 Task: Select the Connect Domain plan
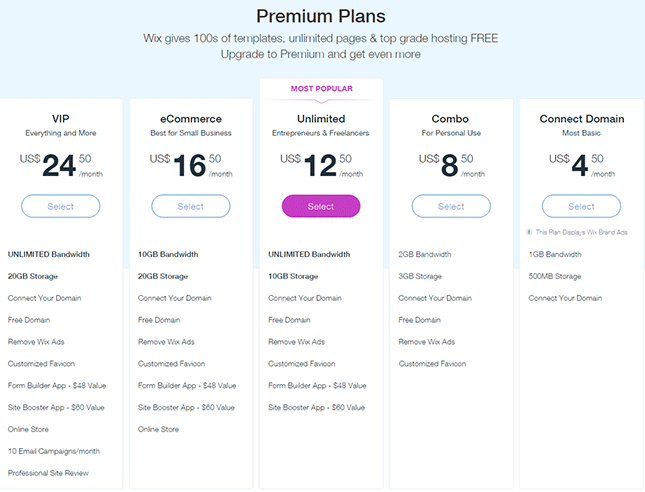pyautogui.click(x=581, y=206)
